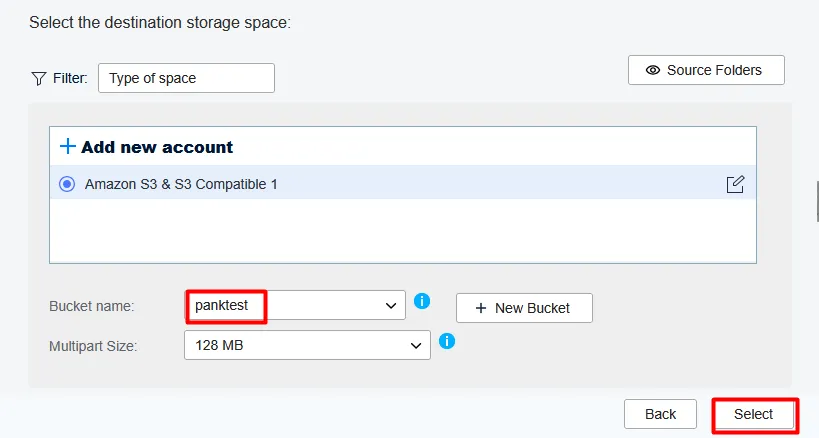The height and width of the screenshot is (438, 819).
Task: Click the Amazon S3 & S3 Compatible 1 text
Action: [x=181, y=184]
